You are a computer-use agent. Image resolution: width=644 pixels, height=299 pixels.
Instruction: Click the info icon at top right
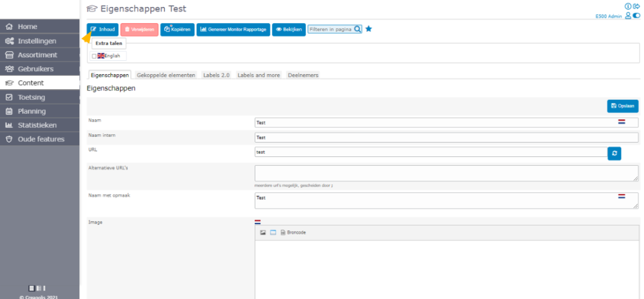(x=628, y=6)
